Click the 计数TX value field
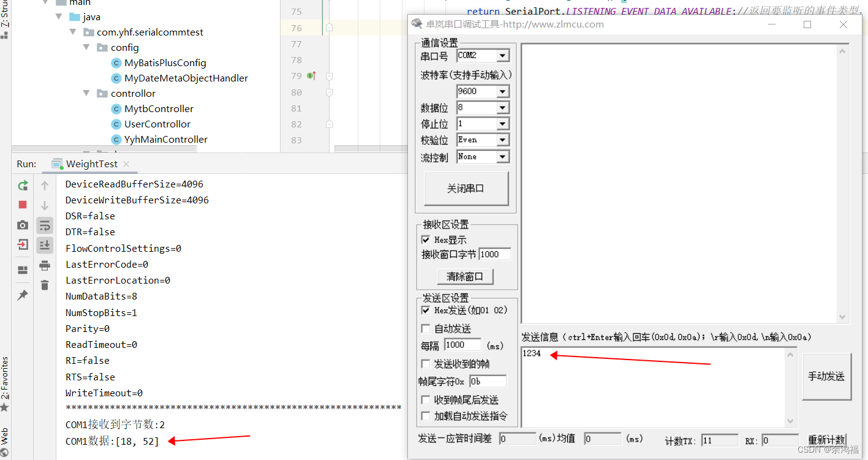This screenshot has width=868, height=460. pos(719,440)
